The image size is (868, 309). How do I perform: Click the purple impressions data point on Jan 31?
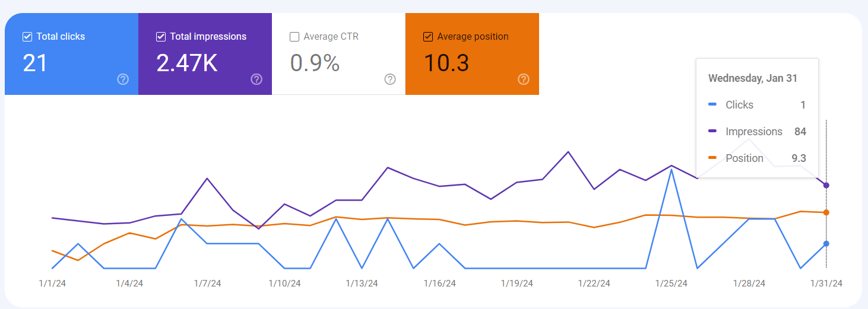click(826, 186)
